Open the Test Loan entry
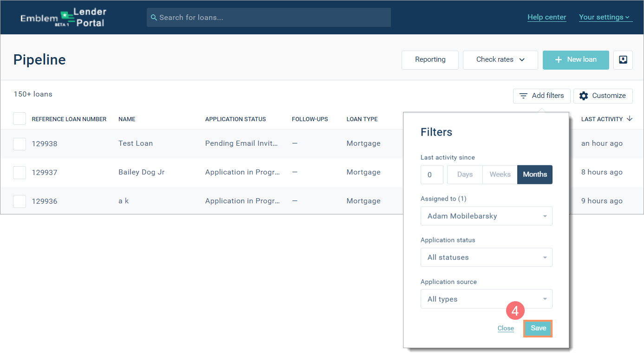Screen dimensions: 644x356 (136, 143)
